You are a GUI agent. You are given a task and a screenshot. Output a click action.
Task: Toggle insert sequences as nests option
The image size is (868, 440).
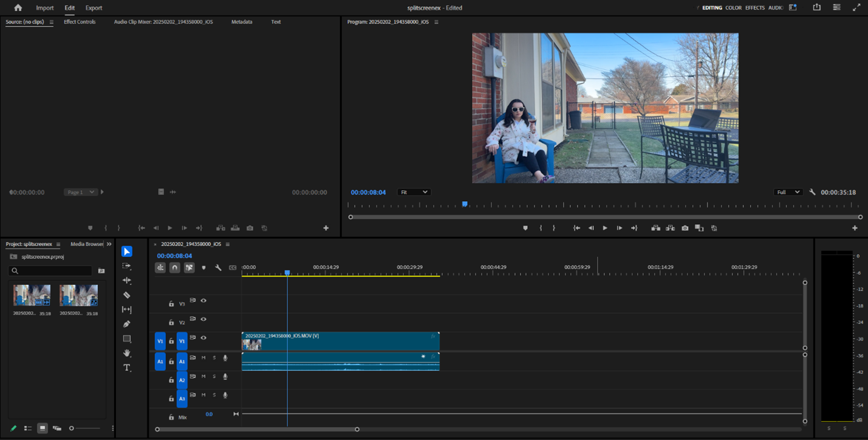click(x=160, y=267)
